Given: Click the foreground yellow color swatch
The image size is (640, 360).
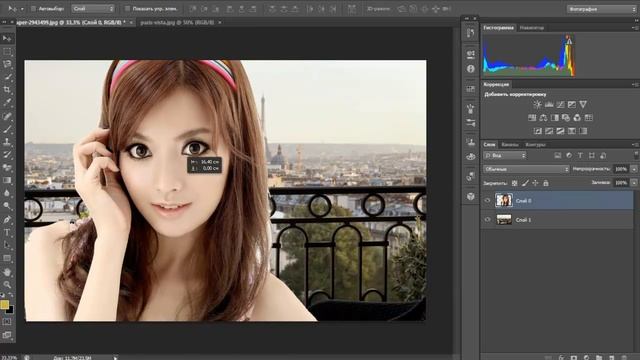Looking at the screenshot, I should click(x=4, y=304).
